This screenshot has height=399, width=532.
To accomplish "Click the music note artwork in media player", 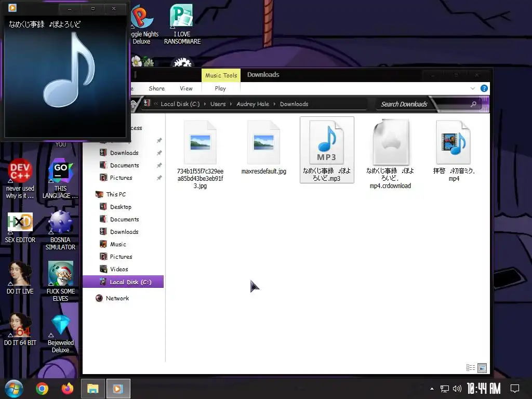I will pos(68,70).
